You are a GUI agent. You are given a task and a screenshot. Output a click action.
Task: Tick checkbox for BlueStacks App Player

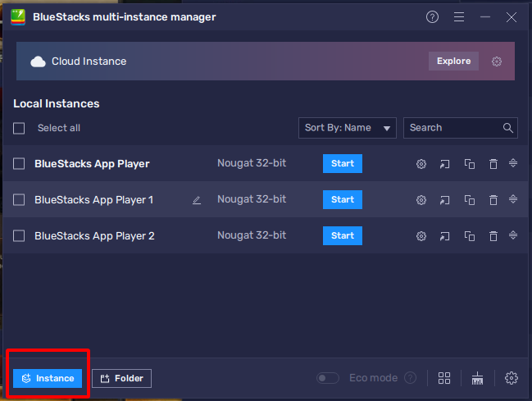point(19,164)
